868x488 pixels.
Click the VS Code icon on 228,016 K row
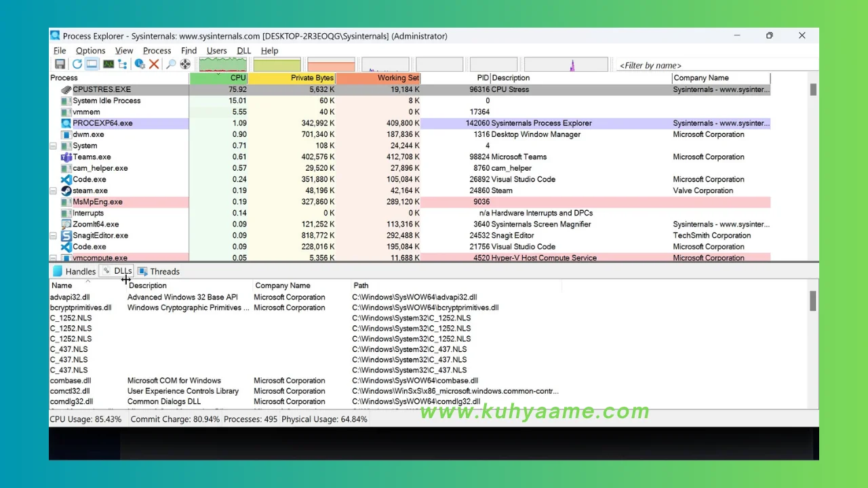tap(66, 247)
